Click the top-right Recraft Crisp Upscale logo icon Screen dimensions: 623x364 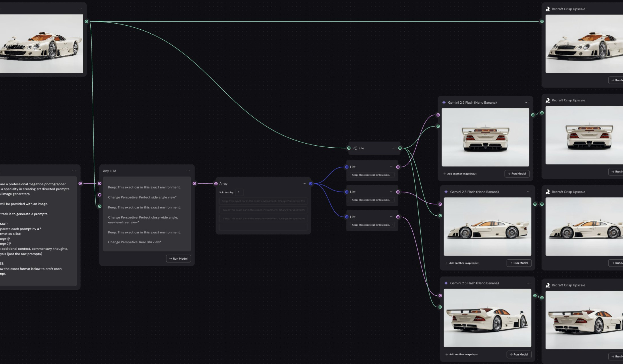pos(548,9)
